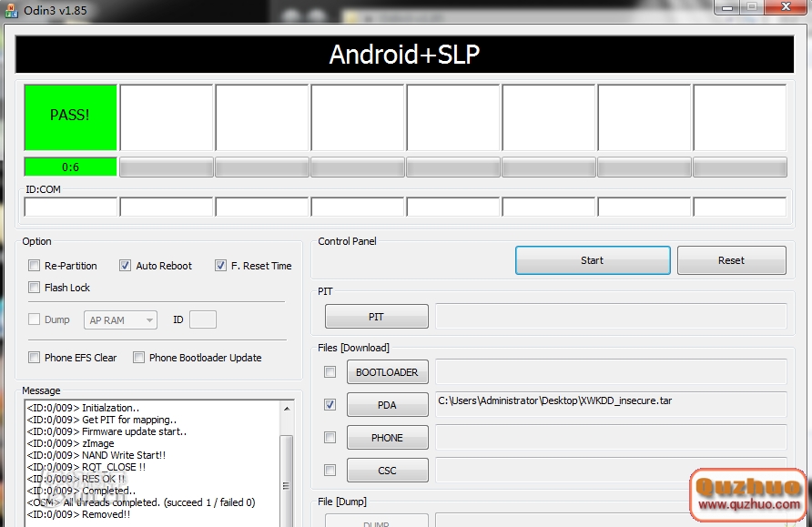This screenshot has width=812, height=527.
Task: Click the green PASS! status box
Action: pyautogui.click(x=70, y=117)
